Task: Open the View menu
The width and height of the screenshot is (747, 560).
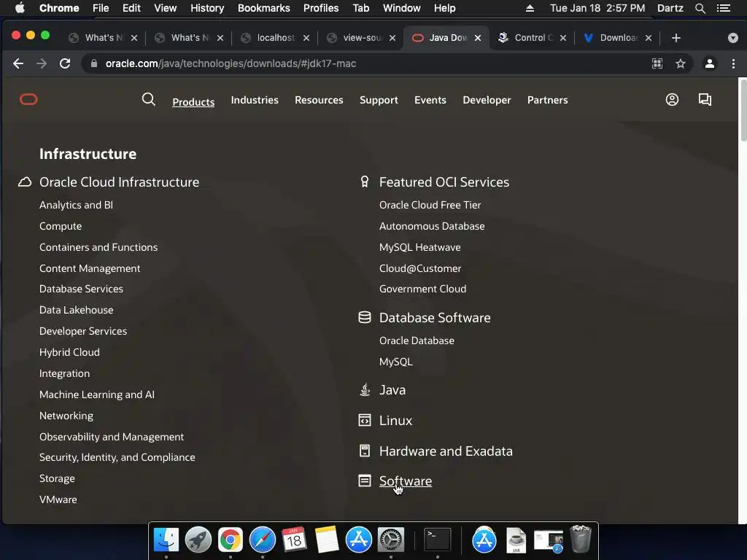Action: click(x=166, y=8)
